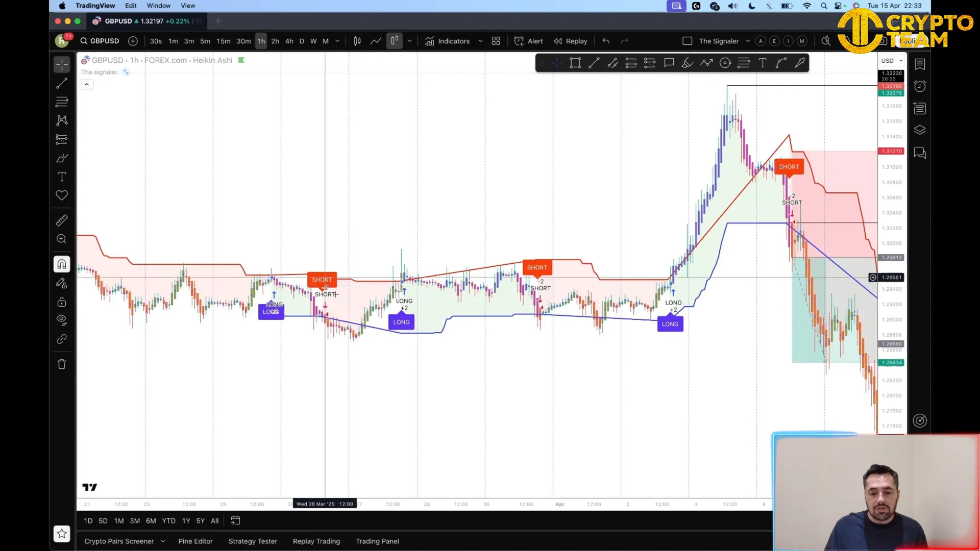Toggle lock all drawings
This screenshot has width=980, height=551.
click(x=62, y=302)
